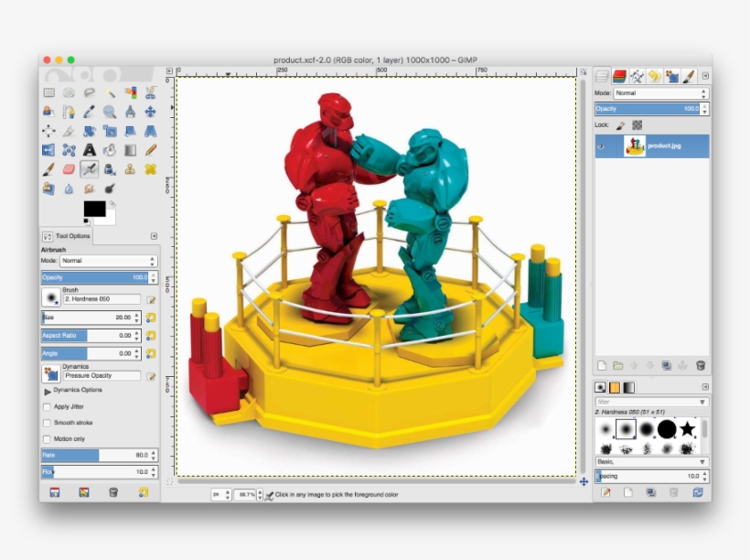This screenshot has height=560, width=750.
Task: Select the Fuzzy Select tool
Action: (x=110, y=92)
